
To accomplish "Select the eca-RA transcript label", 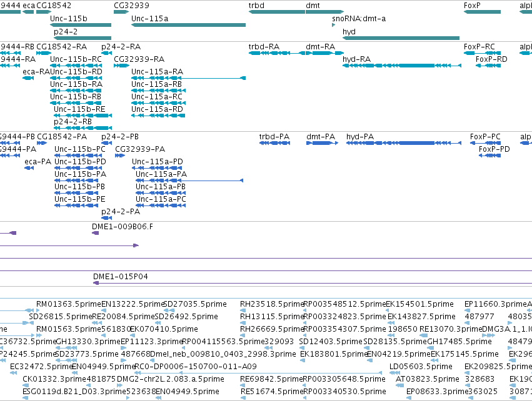I will click(36, 72).
